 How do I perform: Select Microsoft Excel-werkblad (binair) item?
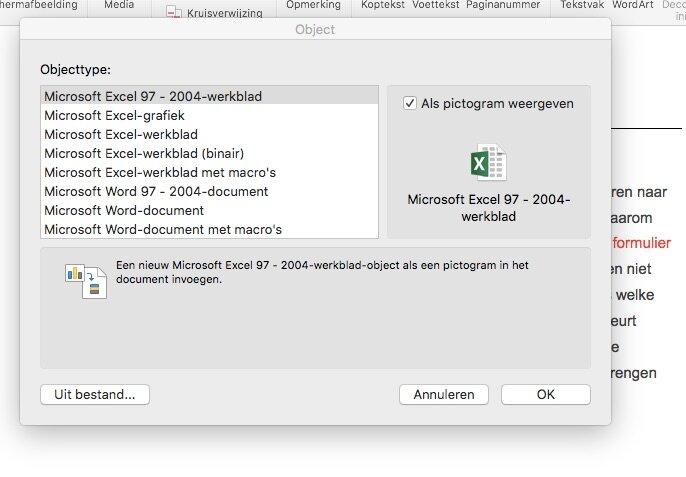coord(144,154)
